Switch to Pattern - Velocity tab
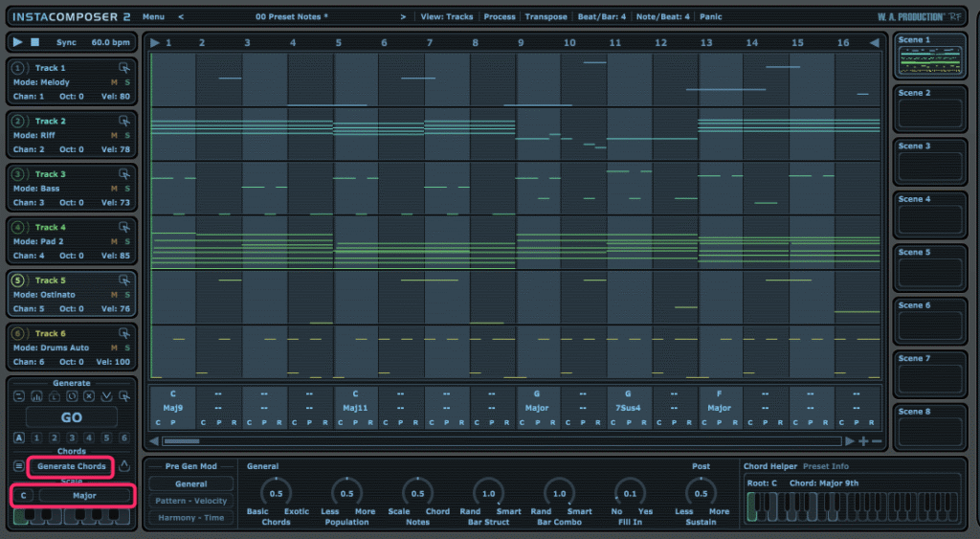The height and width of the screenshot is (539, 980). [190, 501]
